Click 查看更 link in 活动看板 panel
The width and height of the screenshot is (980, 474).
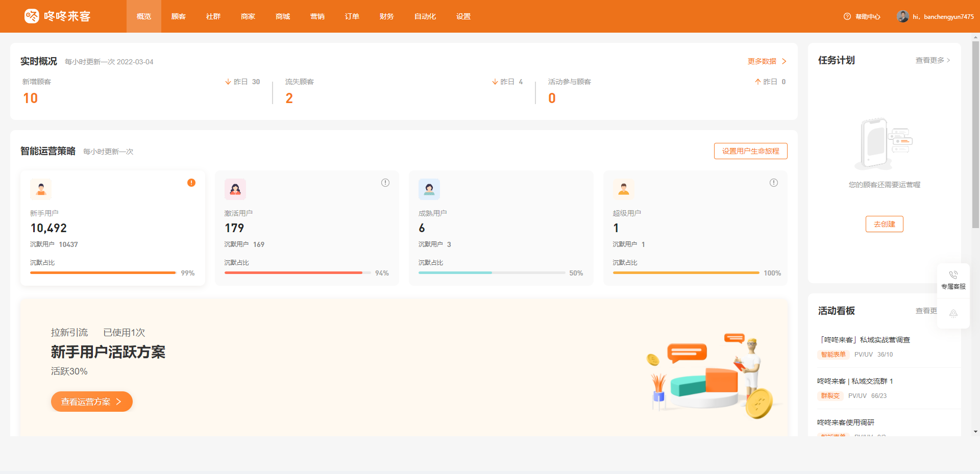926,311
